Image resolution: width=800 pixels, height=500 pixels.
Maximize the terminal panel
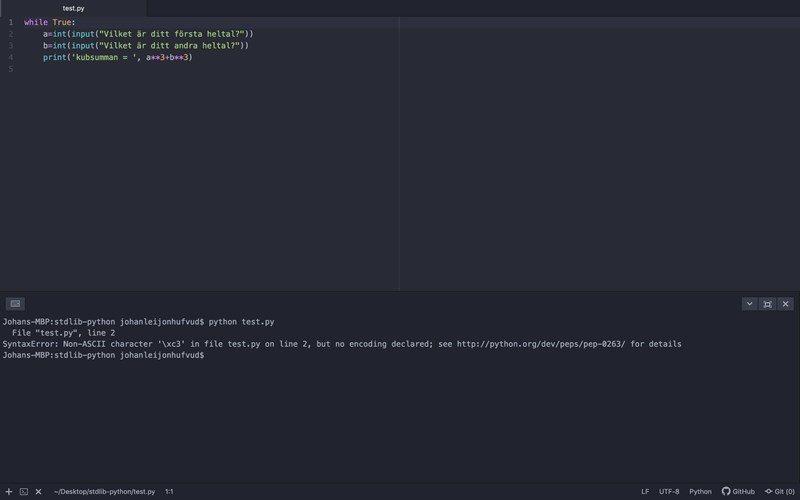click(767, 304)
